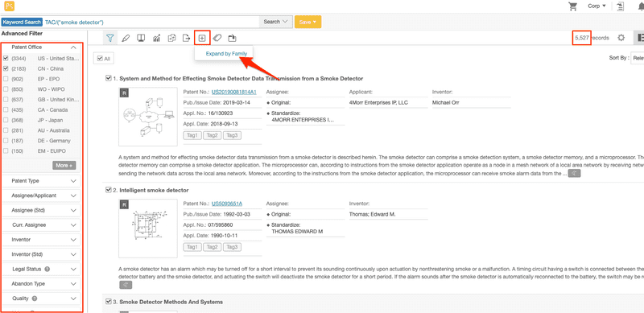644x313 pixels.
Task: Click the plus-box expand icon
Action: tap(202, 38)
